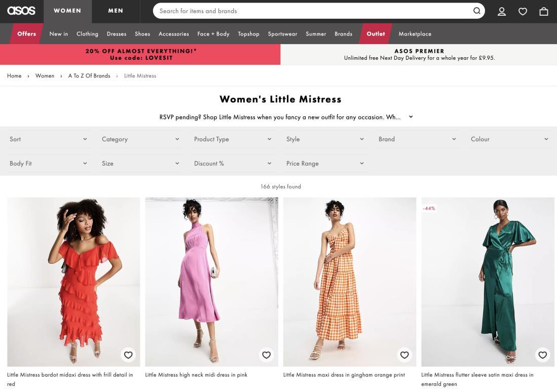The height and width of the screenshot is (392, 557).
Task: Open the Price Range filter dropdown
Action: click(x=325, y=163)
